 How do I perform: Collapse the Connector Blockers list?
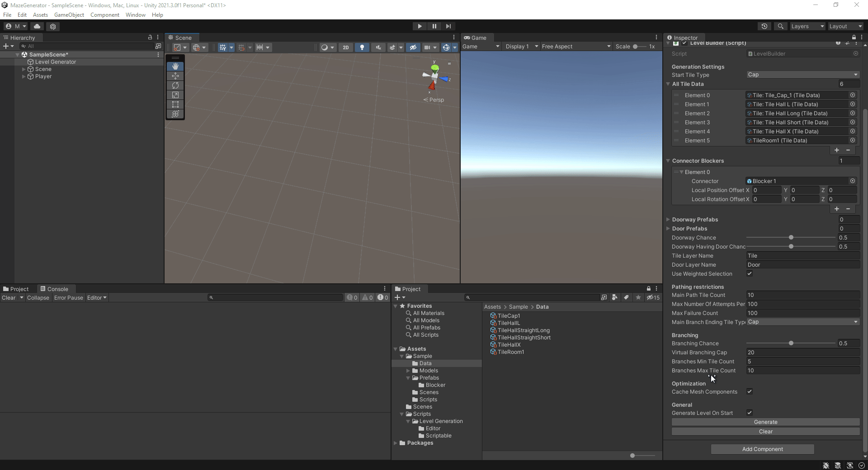668,161
